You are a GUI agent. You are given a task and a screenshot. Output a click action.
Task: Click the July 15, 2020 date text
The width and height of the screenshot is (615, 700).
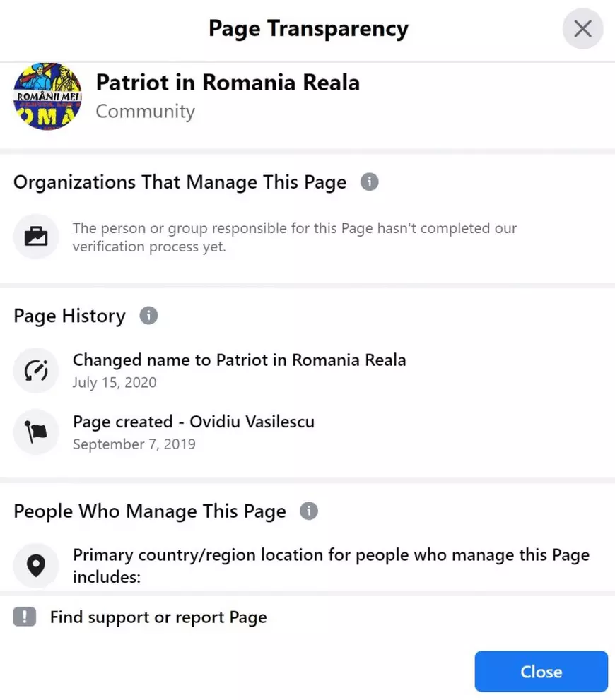click(x=115, y=382)
